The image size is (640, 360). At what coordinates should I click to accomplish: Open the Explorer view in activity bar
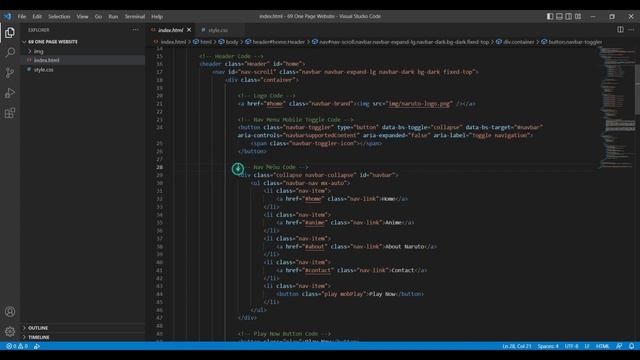(x=10, y=33)
